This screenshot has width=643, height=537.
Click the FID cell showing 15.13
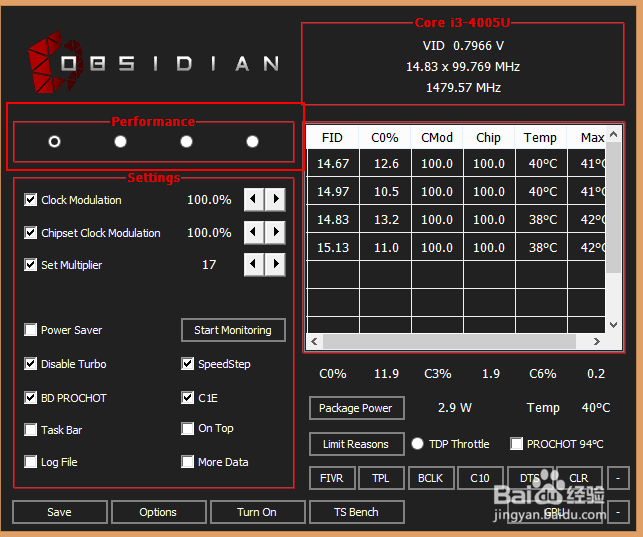(x=333, y=248)
